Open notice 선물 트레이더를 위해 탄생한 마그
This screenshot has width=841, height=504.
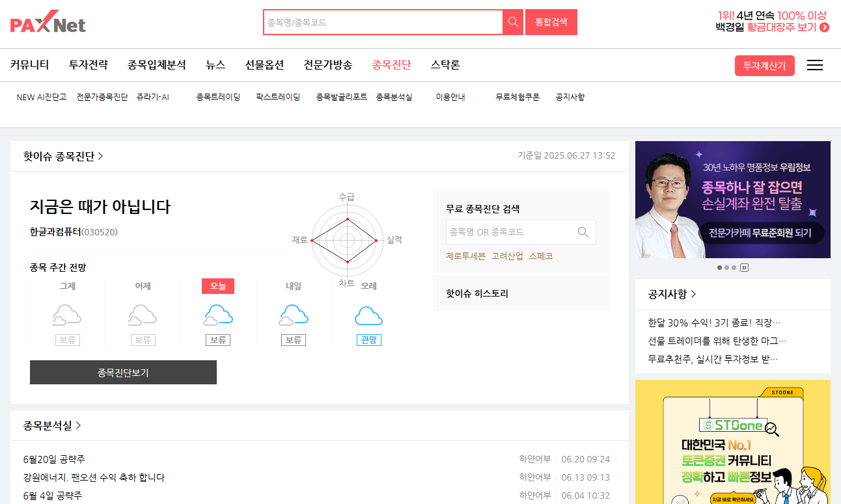coord(717,340)
